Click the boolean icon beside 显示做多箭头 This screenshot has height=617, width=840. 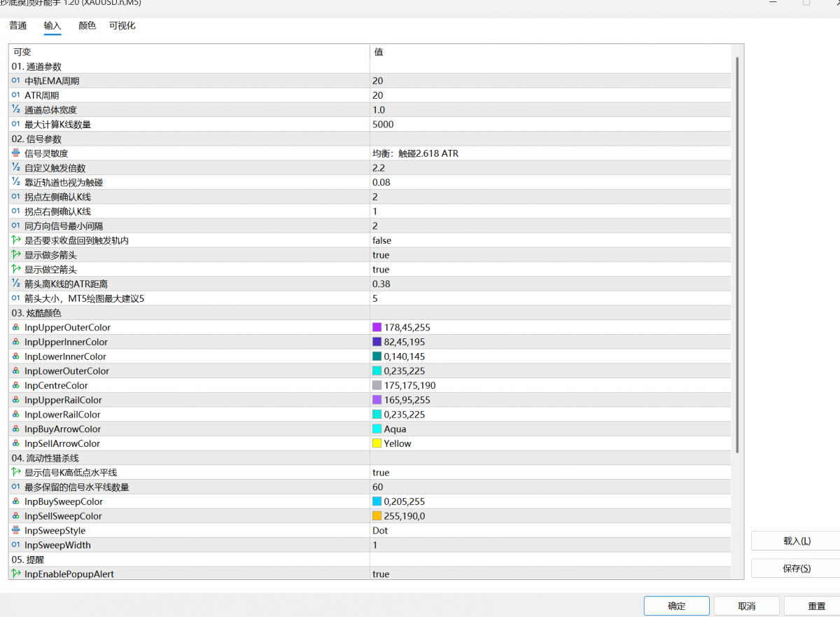(x=16, y=255)
